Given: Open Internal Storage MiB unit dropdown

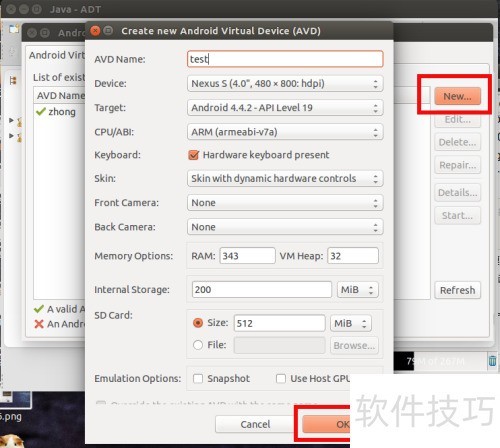Looking at the screenshot, I should tap(358, 289).
